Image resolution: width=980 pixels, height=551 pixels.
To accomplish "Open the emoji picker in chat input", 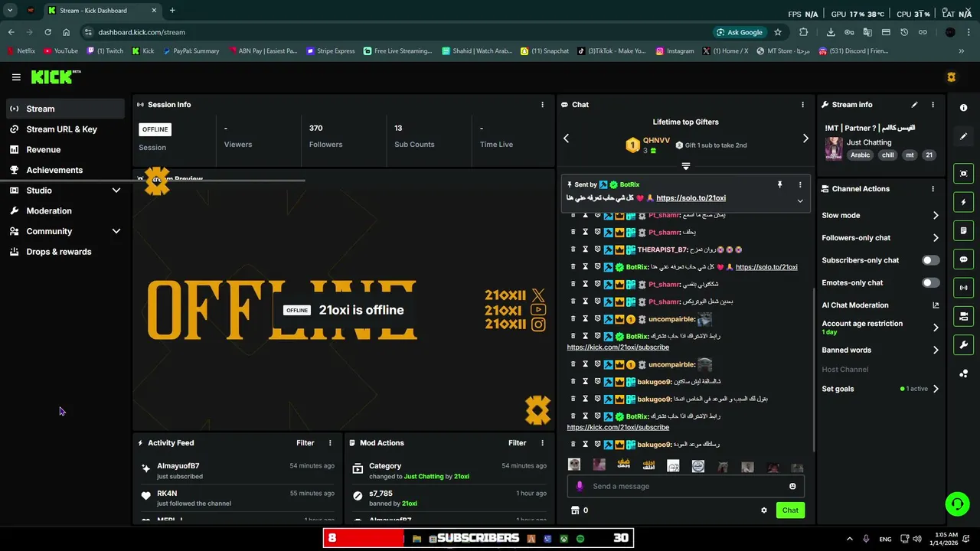I will (x=792, y=486).
